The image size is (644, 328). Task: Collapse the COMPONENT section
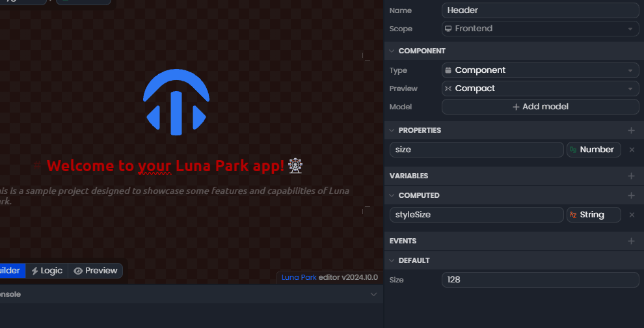pos(392,51)
